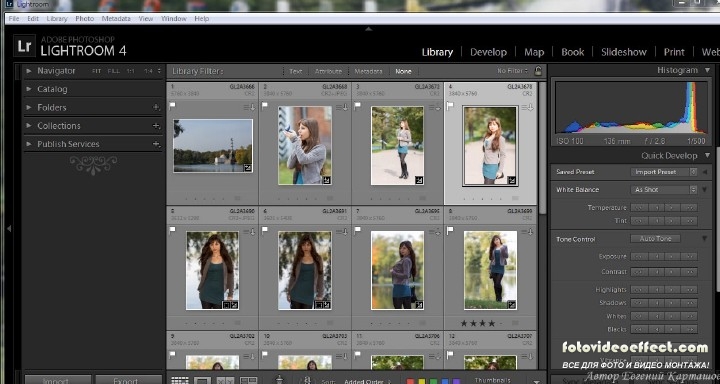
Task: Decrease Contrast by large step
Action: (639, 272)
